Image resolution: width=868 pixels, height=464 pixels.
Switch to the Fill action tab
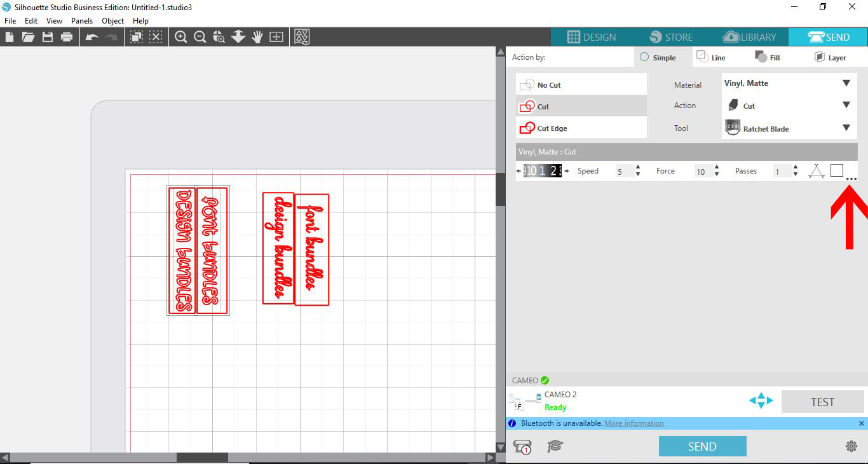point(768,57)
